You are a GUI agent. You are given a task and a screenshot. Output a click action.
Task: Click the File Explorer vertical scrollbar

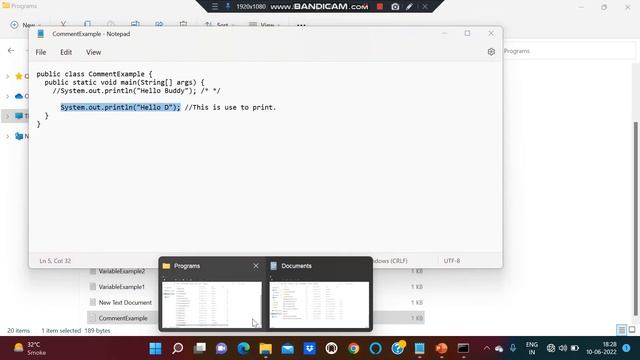pyautogui.click(x=635, y=218)
